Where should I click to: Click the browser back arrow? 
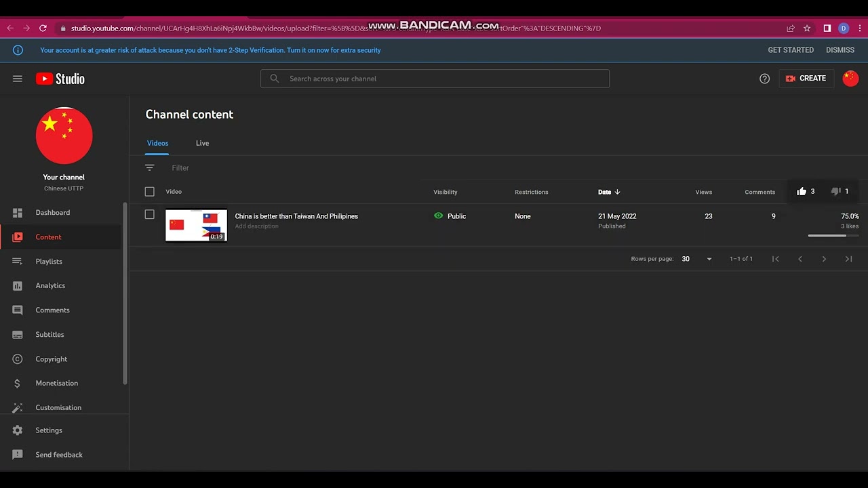9,28
